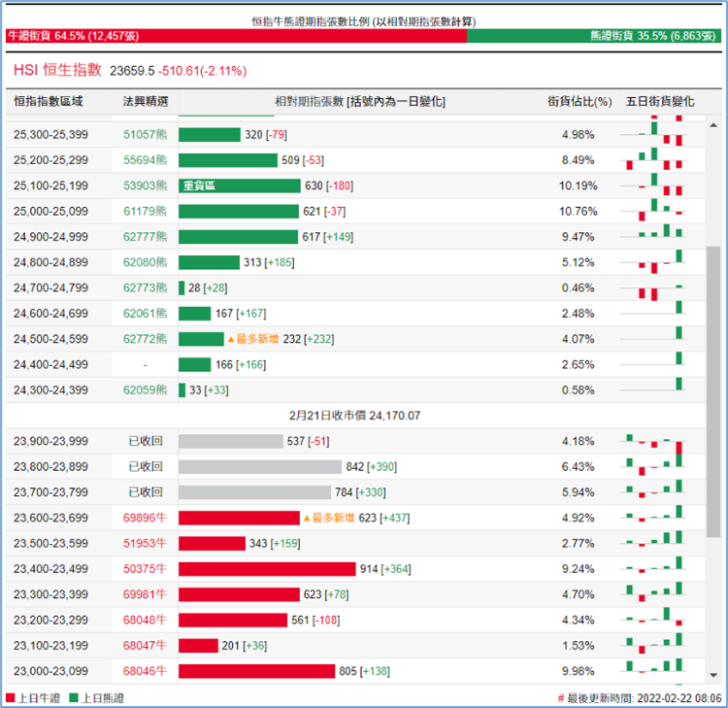This screenshot has height=708, width=728.
Task: Click scrollbar down arrow
Action: coord(713,674)
